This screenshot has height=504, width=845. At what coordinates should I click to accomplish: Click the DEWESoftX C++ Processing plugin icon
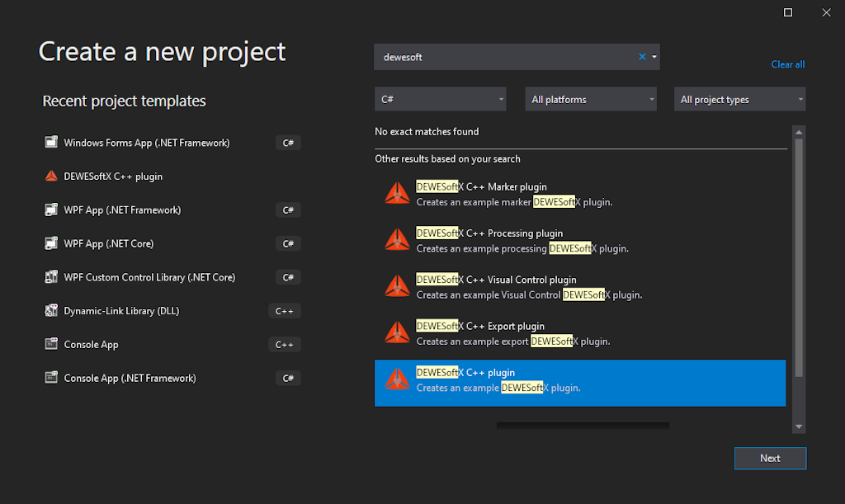click(397, 239)
